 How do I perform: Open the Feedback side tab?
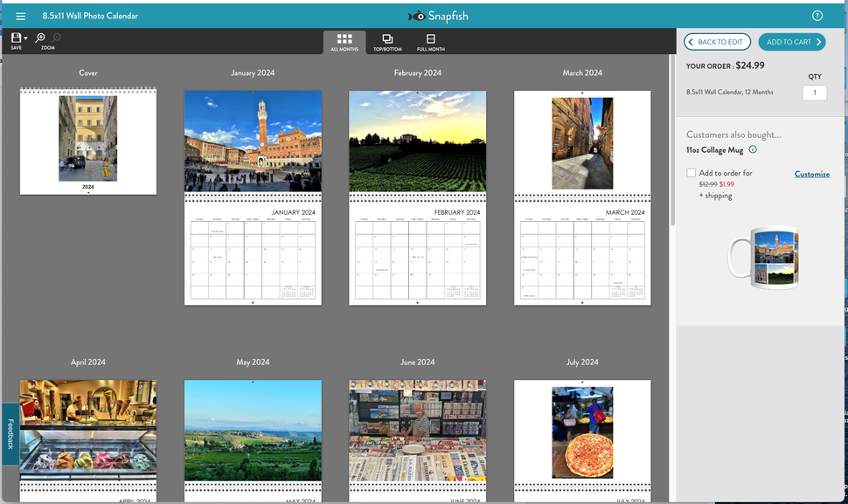[x=9, y=432]
